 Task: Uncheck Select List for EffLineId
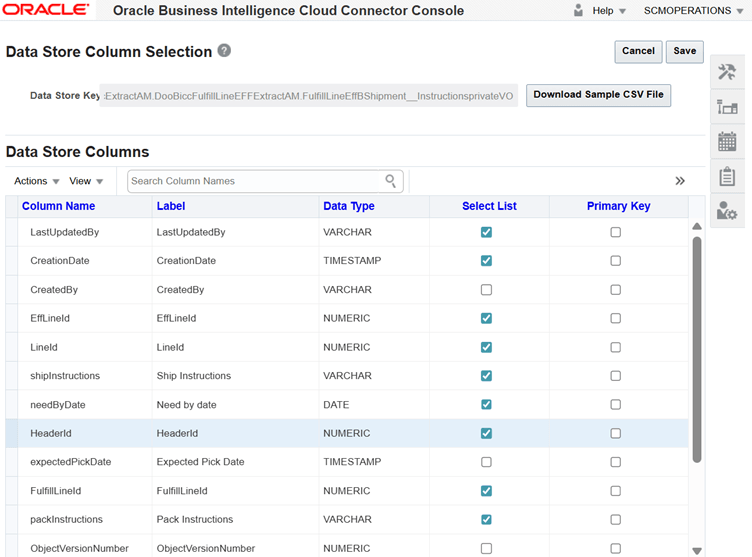point(486,318)
